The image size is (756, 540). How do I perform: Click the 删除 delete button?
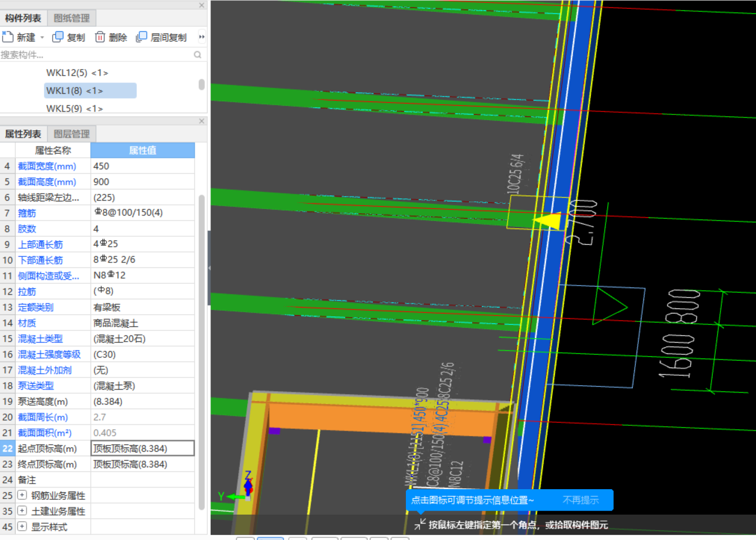111,37
